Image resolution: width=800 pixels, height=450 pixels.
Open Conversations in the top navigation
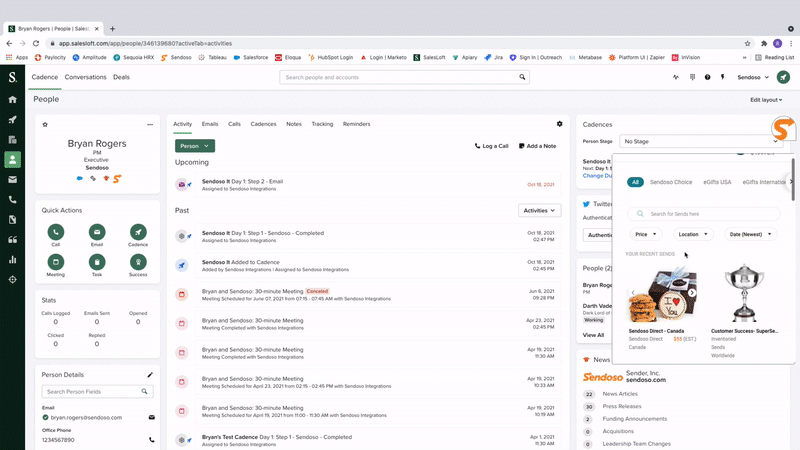click(85, 77)
